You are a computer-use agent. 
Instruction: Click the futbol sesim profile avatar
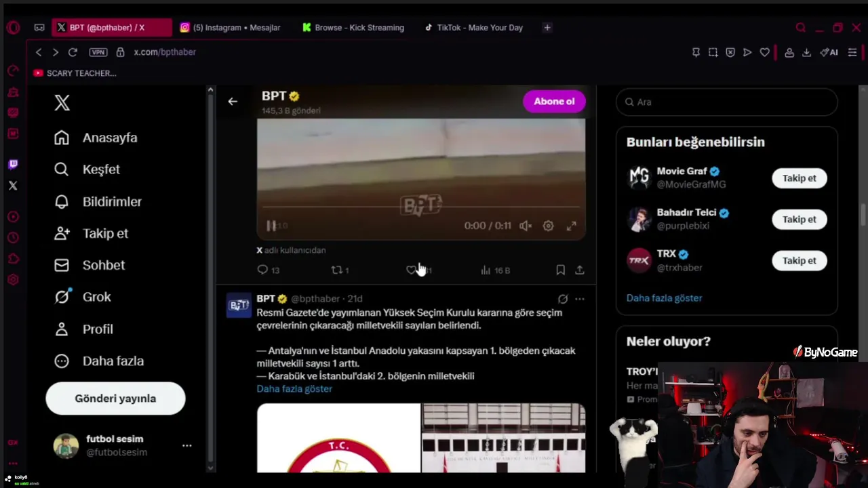pos(66,445)
